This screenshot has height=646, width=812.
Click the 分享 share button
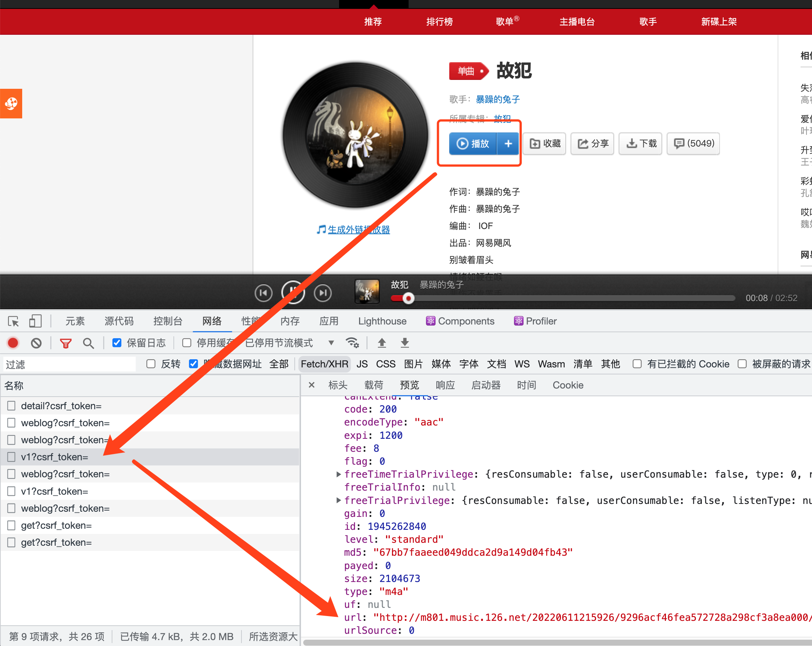tap(592, 144)
